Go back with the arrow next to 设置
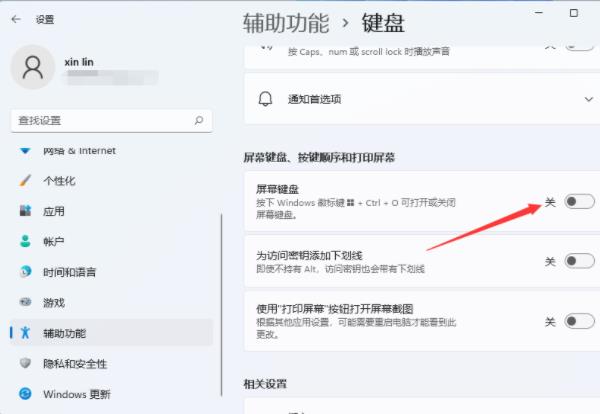This screenshot has width=600, height=414. (16, 19)
